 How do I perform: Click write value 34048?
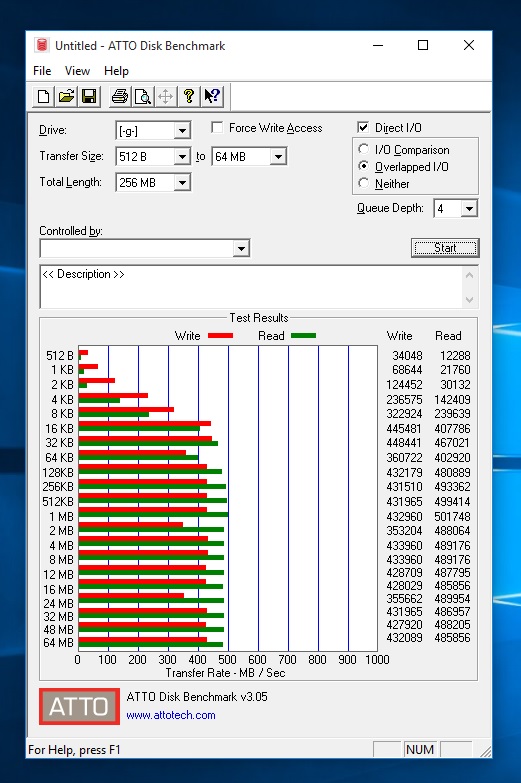pos(407,356)
